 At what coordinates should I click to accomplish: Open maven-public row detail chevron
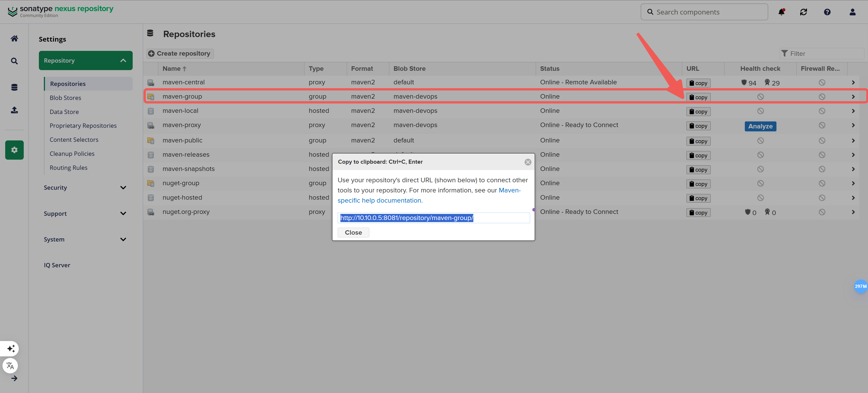click(853, 141)
